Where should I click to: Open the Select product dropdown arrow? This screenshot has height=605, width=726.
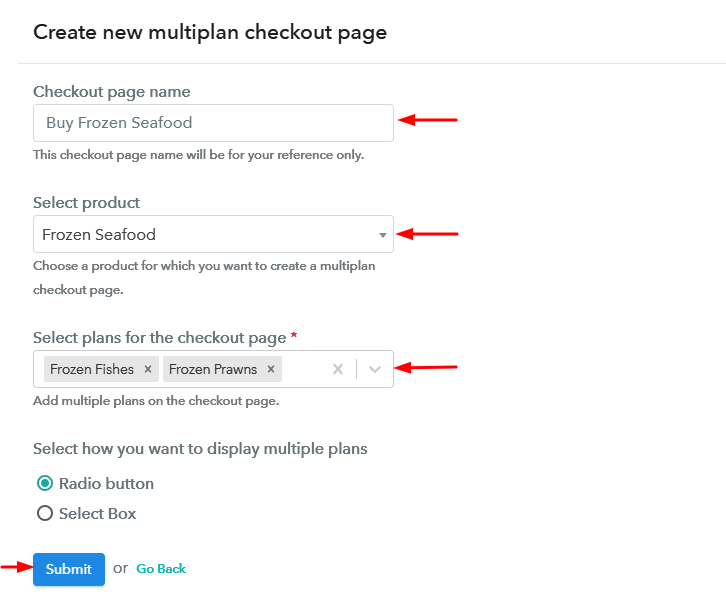pos(382,235)
